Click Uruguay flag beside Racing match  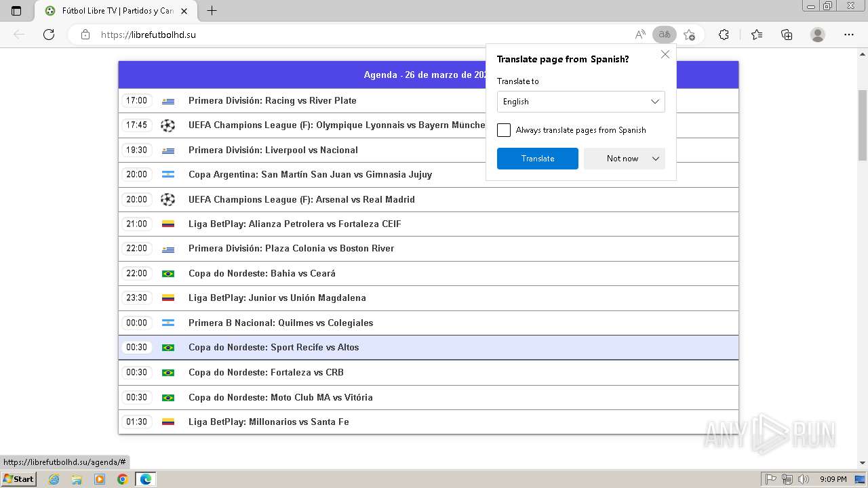[168, 101]
